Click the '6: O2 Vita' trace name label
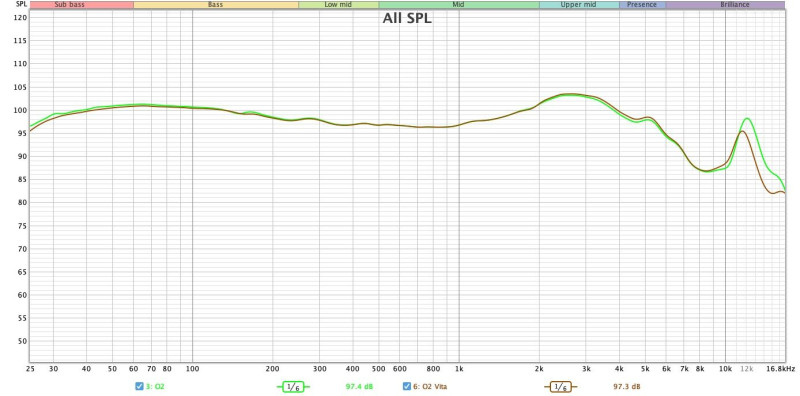Screen dimensions: 800x396 [430, 387]
